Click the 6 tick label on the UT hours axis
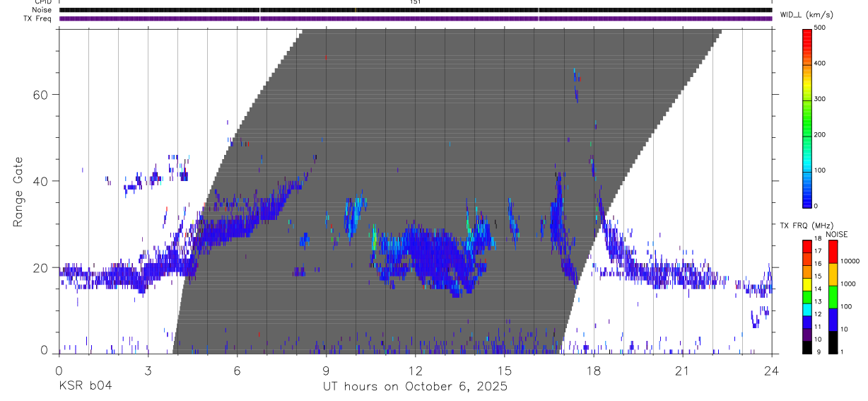The height and width of the screenshot is (401, 868). tap(237, 371)
